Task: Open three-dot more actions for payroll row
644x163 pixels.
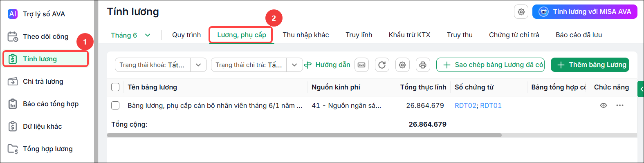Action: click(x=620, y=105)
